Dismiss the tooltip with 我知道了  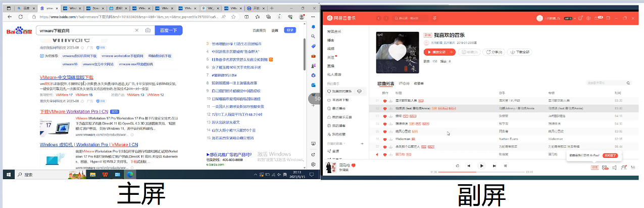(611, 155)
